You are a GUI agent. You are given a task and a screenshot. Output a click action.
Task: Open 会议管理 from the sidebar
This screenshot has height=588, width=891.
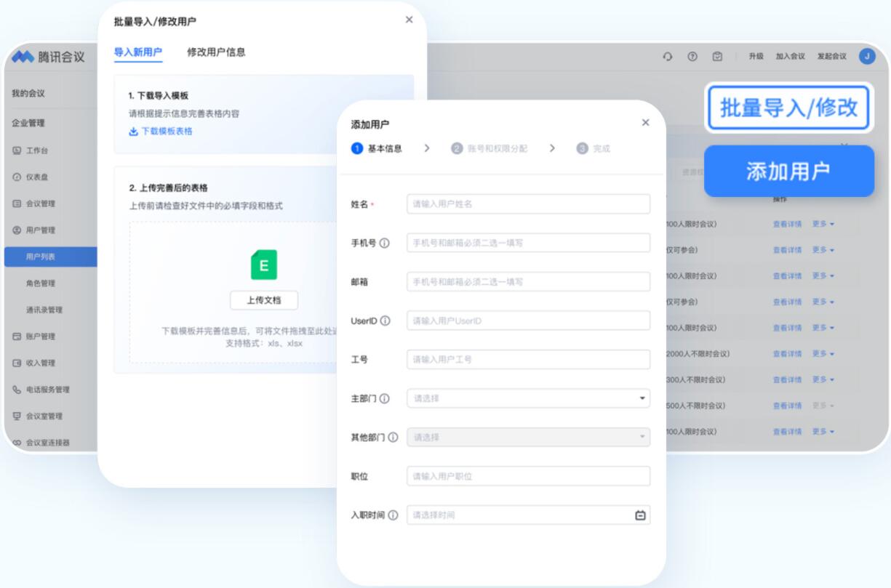(41, 204)
